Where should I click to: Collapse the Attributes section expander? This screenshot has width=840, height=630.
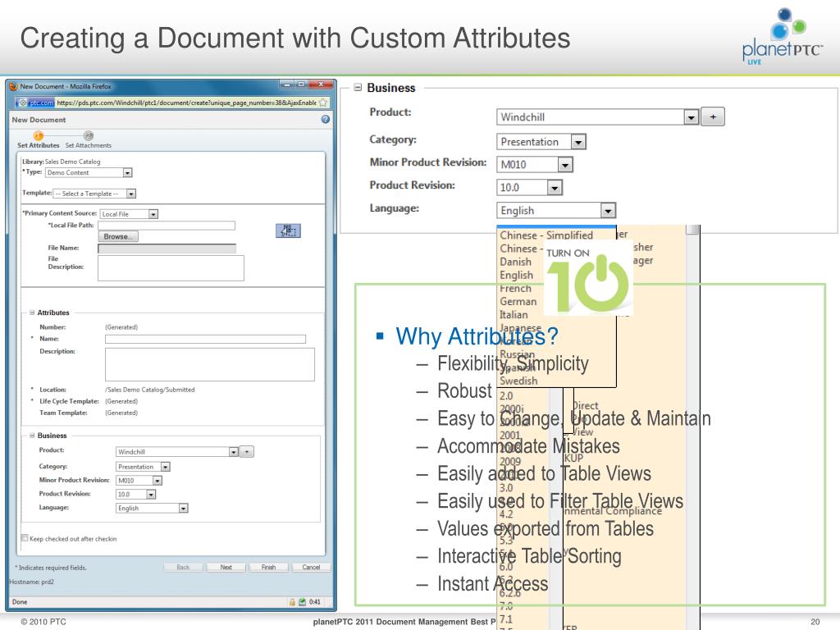tap(32, 313)
